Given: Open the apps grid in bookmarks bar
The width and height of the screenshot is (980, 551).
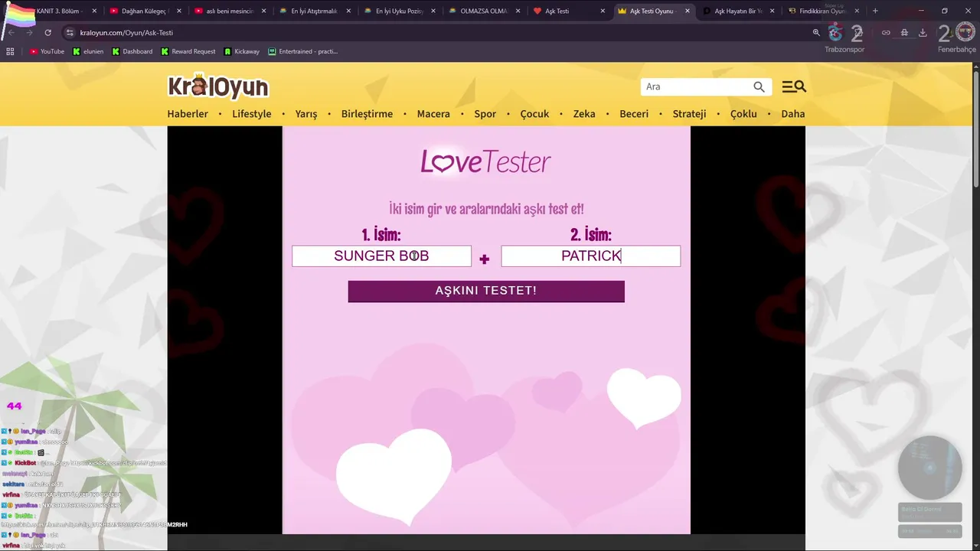Looking at the screenshot, I should pyautogui.click(x=10, y=51).
